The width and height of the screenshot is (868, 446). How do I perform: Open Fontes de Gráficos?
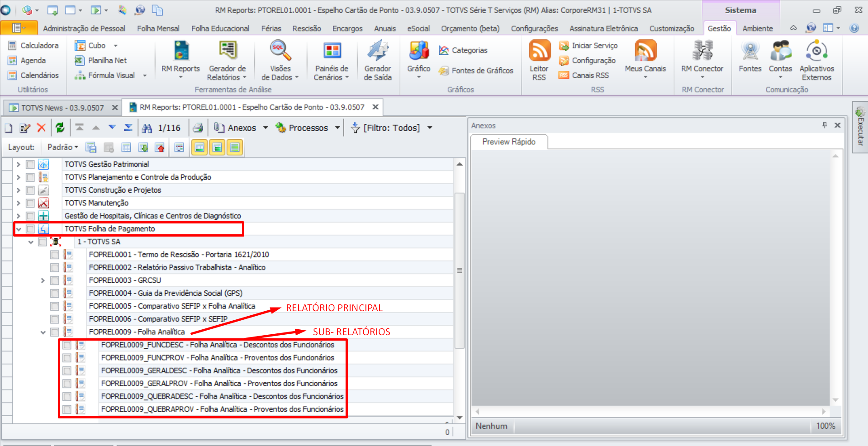476,71
